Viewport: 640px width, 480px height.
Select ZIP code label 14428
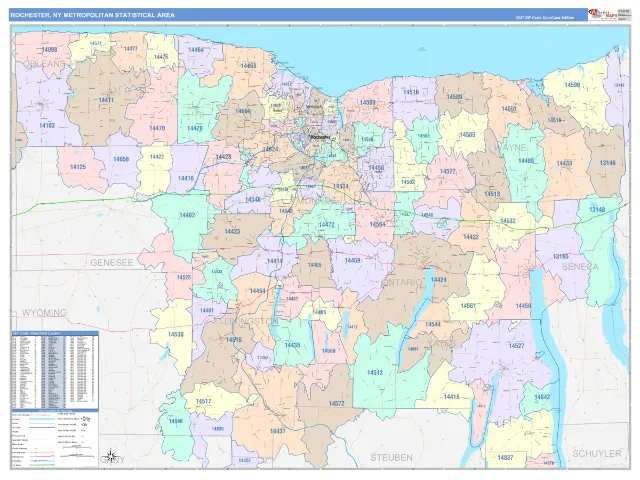pyautogui.click(x=224, y=157)
